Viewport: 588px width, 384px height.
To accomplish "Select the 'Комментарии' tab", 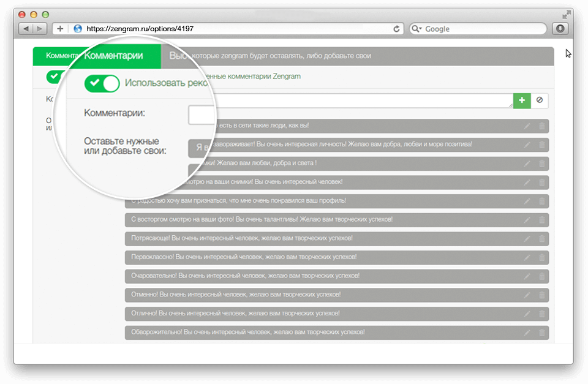I will pyautogui.click(x=114, y=56).
